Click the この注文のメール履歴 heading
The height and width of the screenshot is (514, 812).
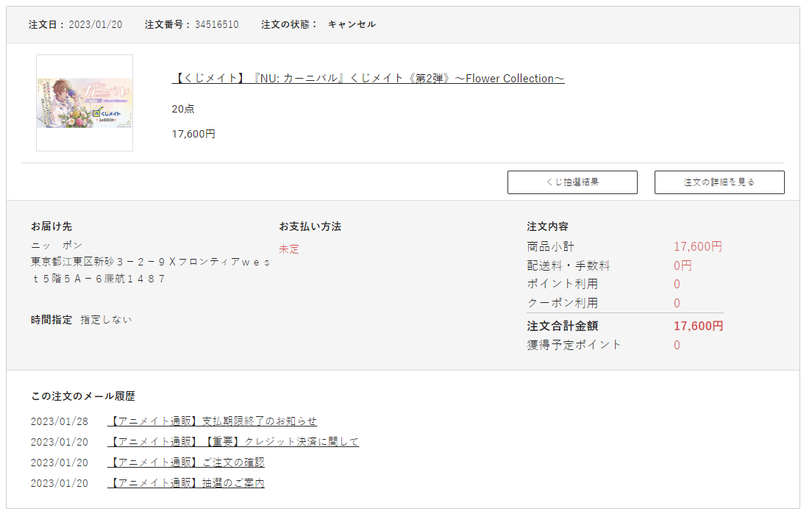tap(83, 396)
